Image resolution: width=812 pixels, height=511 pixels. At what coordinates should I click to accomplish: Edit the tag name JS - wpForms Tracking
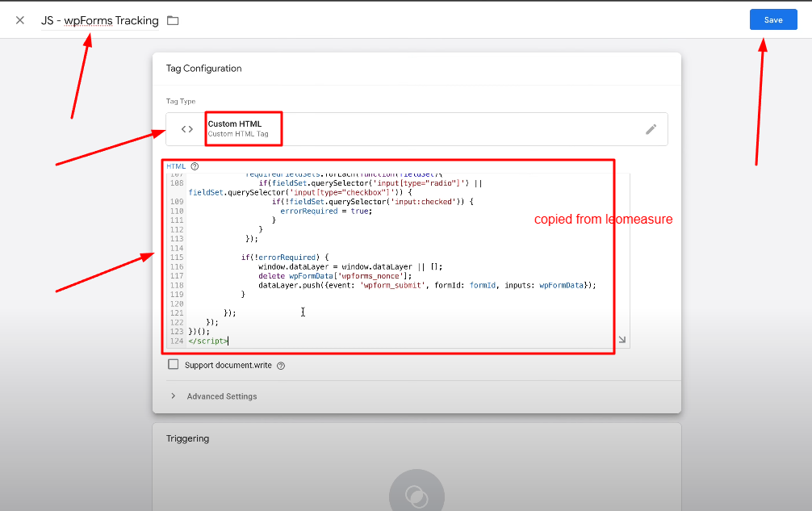tap(100, 21)
